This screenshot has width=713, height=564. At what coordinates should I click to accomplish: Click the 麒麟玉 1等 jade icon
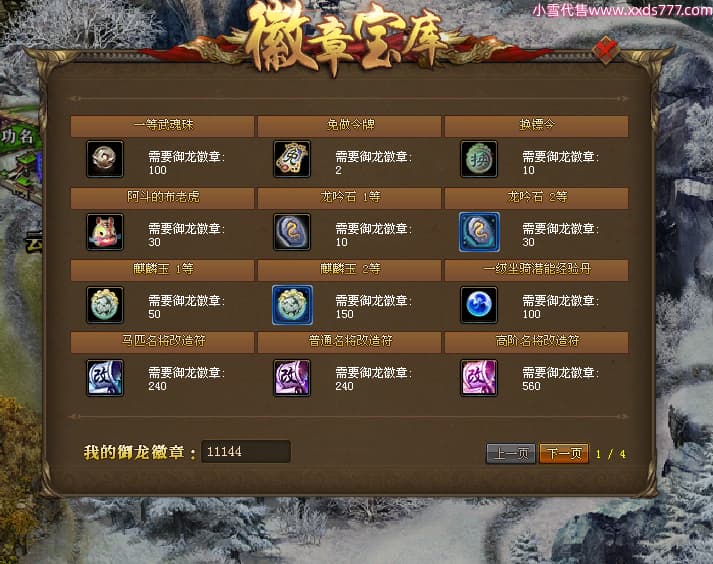105,305
